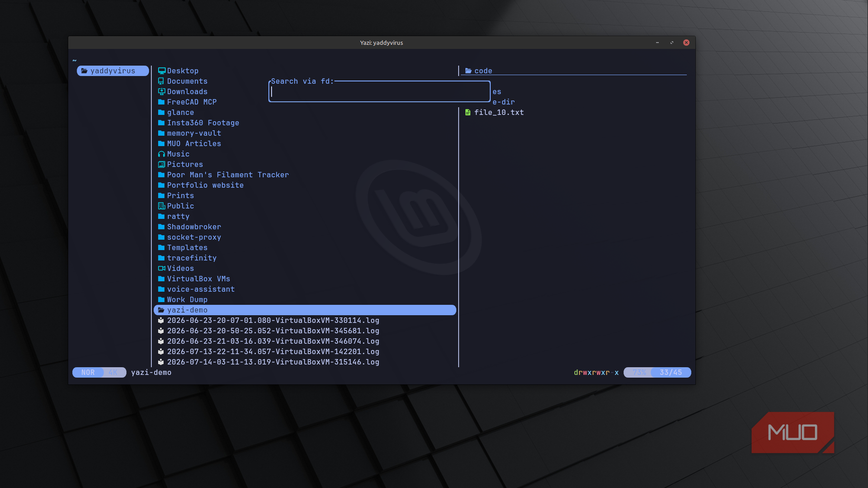Click the Music headphones icon
This screenshot has width=868, height=488.
click(162, 154)
